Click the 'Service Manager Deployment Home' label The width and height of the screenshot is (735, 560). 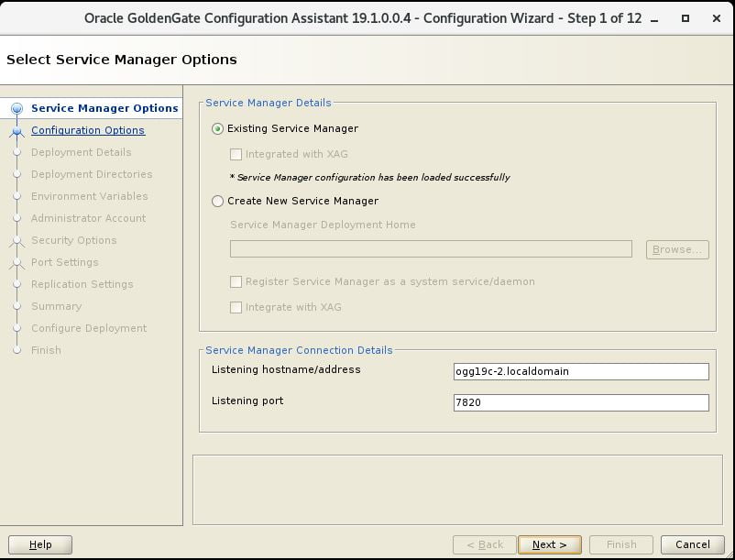[x=323, y=225]
